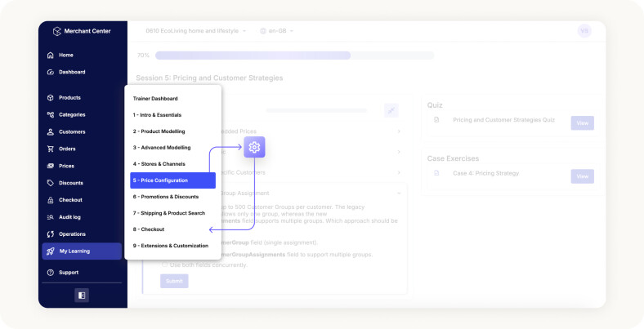
Task: View the Pricing and Customer Strategies Quiz
Action: 583,123
